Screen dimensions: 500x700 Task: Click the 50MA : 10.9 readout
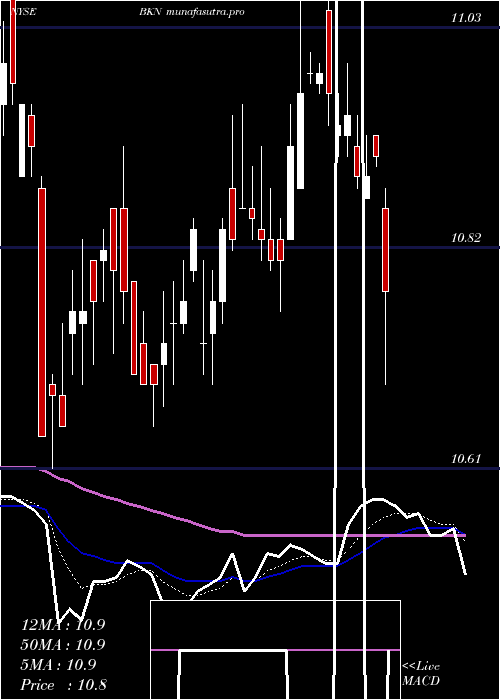(x=63, y=645)
